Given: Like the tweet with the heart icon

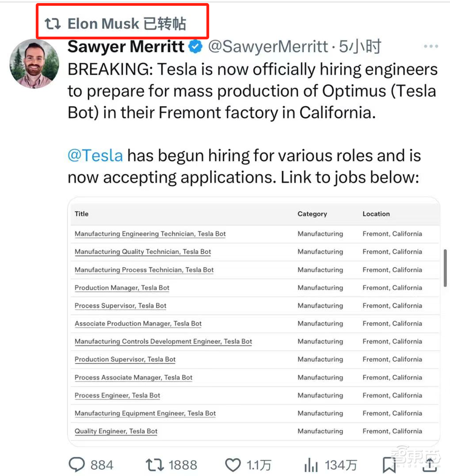Looking at the screenshot, I should (233, 464).
